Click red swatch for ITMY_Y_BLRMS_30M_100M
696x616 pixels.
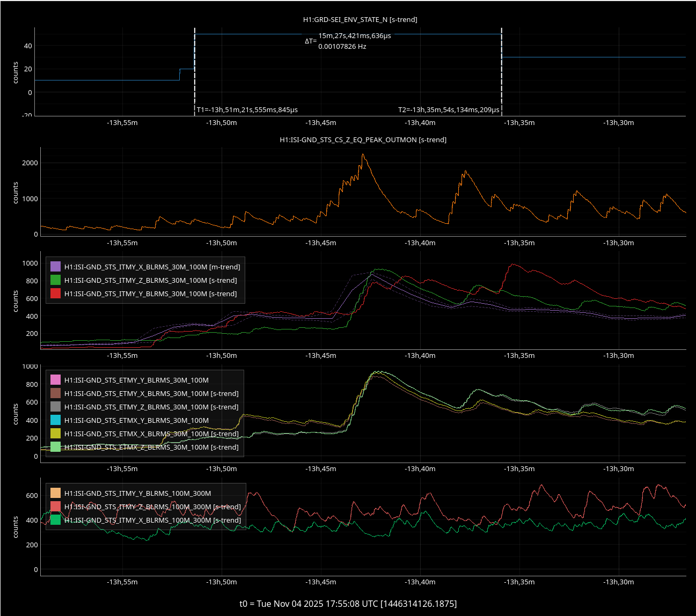55,294
